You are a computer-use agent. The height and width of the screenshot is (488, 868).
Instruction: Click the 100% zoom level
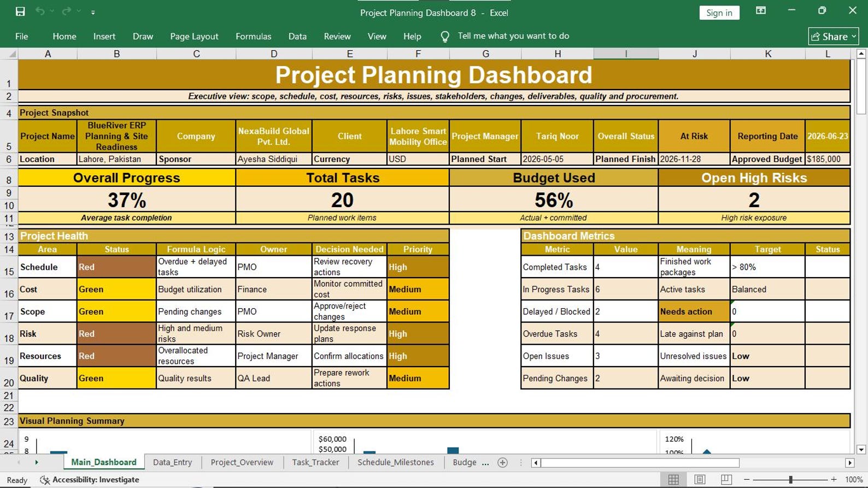tap(854, 479)
